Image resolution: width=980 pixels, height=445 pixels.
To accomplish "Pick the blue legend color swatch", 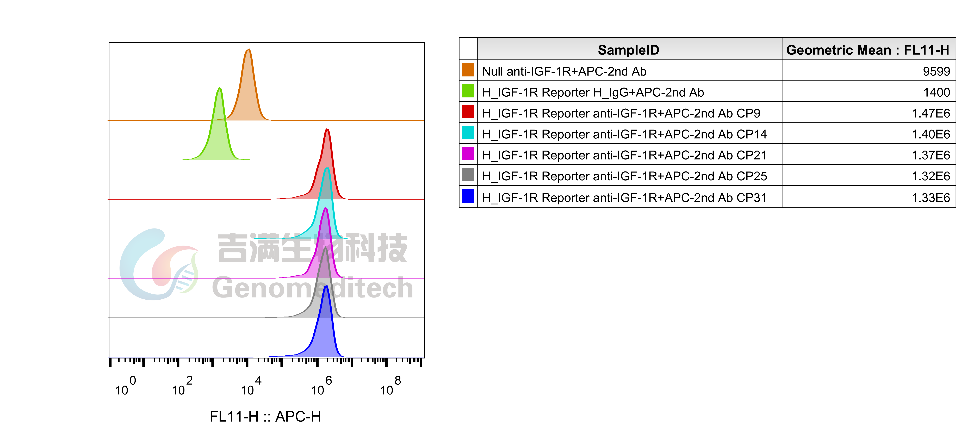I will 468,196.
